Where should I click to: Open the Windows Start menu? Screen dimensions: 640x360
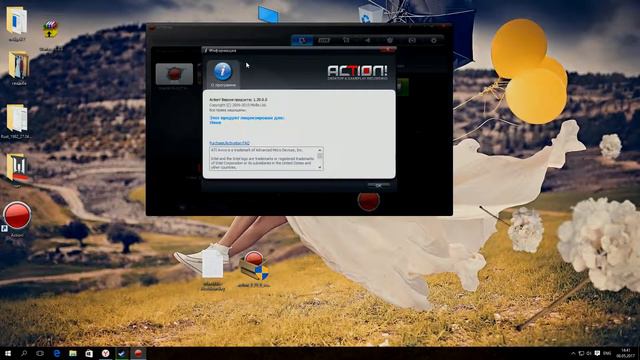[8, 353]
